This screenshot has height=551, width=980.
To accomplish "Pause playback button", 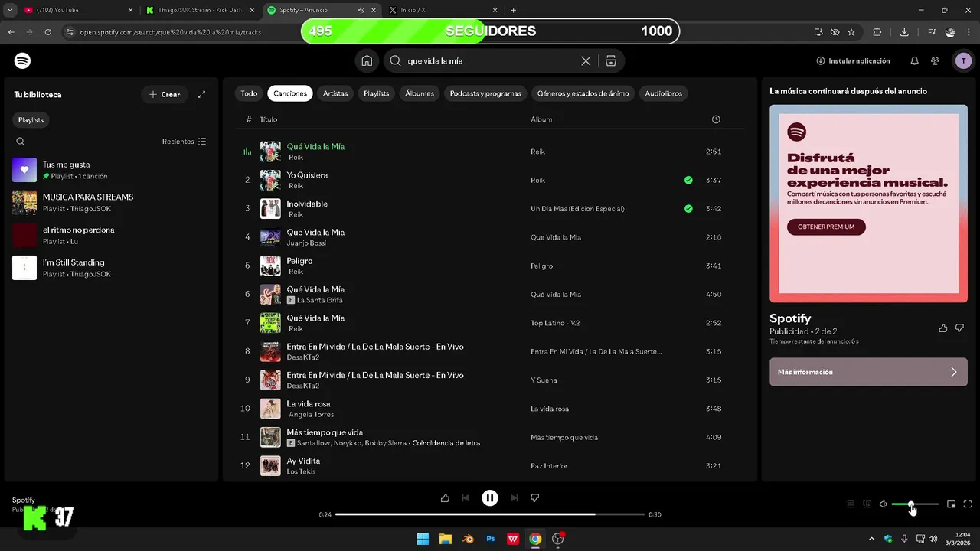I will click(x=490, y=498).
